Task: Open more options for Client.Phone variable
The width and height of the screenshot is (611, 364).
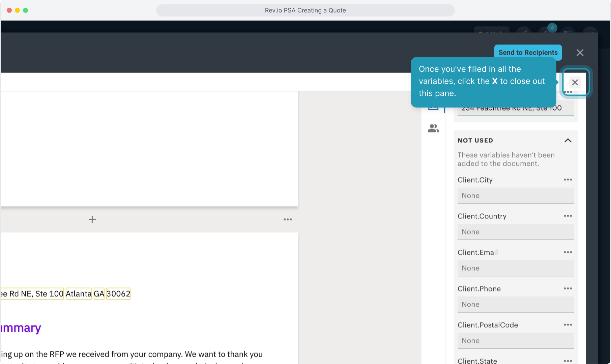Action: point(568,289)
